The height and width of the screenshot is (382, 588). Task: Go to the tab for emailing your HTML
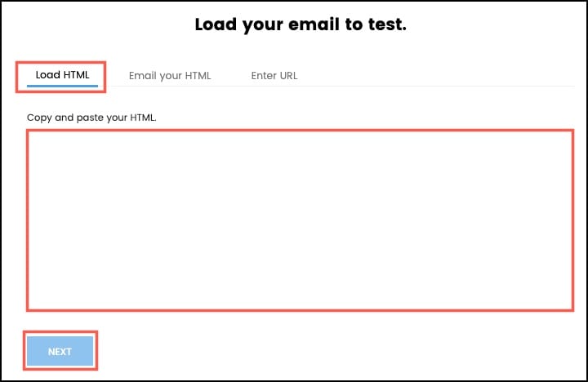170,76
